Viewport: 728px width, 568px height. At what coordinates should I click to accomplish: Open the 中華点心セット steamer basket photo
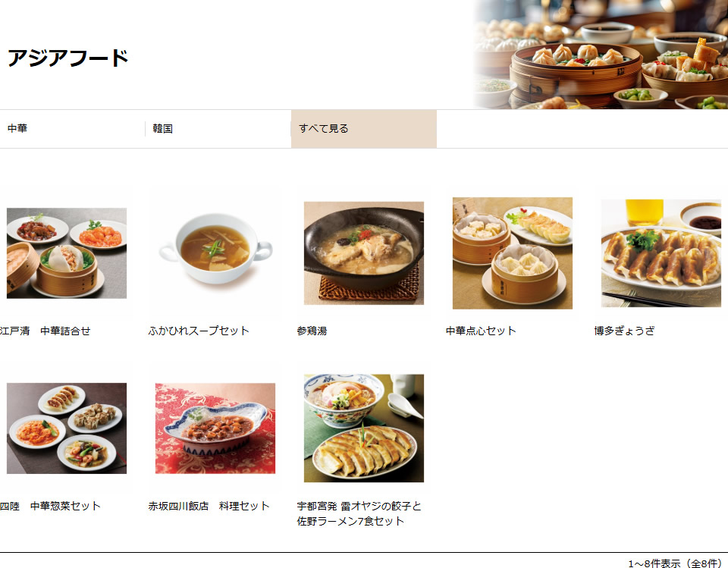point(513,253)
